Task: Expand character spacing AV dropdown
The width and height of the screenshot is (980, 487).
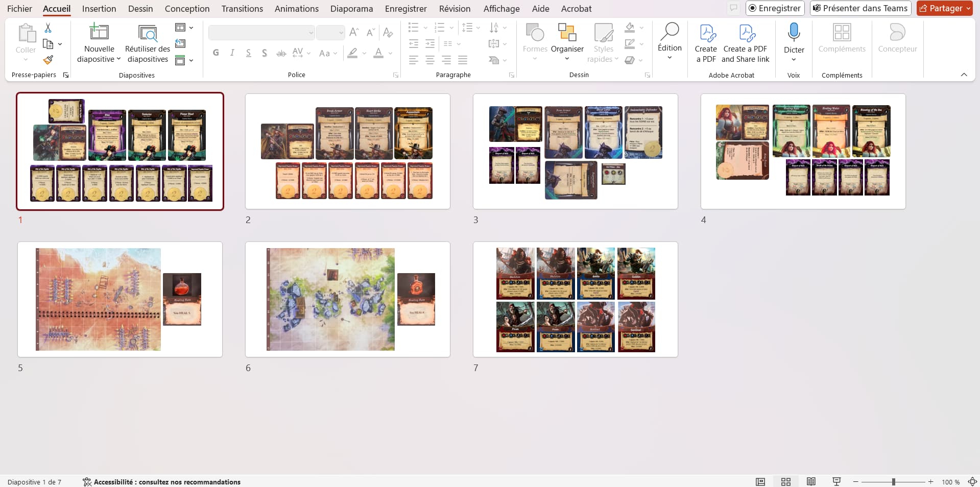Action: [x=308, y=53]
